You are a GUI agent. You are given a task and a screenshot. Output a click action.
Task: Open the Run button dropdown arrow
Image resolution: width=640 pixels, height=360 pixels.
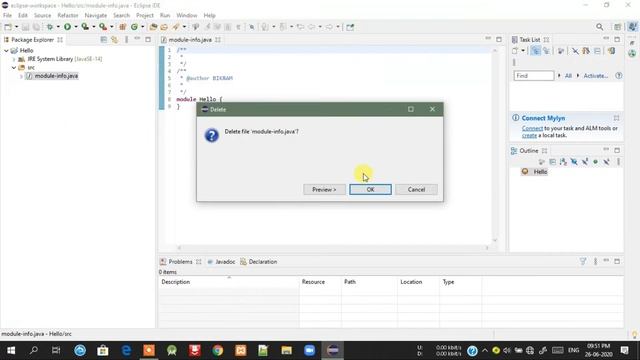(x=76, y=27)
